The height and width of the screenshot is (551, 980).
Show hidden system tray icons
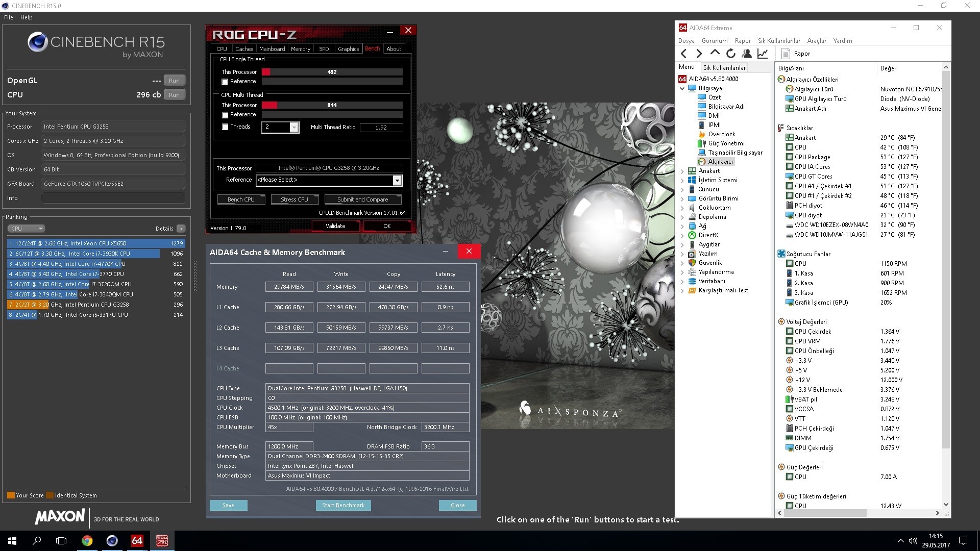pos(900,541)
